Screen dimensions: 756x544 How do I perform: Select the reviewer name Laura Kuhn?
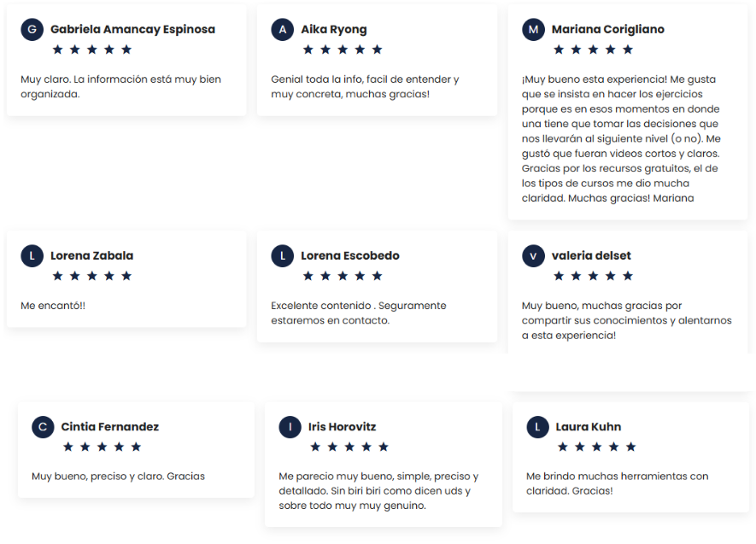588,427
